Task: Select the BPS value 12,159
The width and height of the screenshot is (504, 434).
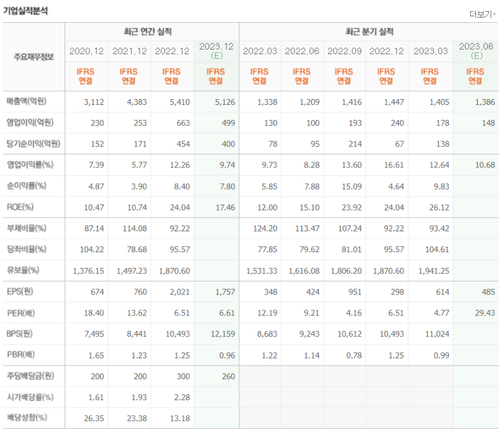Action: point(223,334)
